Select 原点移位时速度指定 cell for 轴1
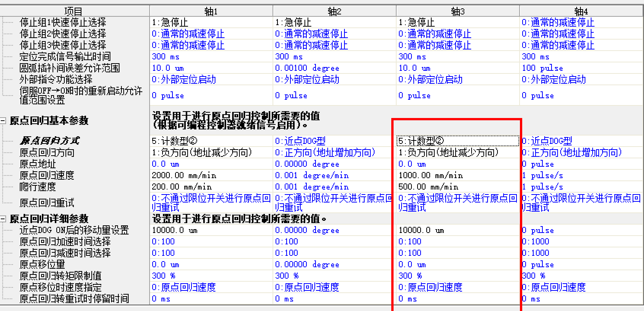 pos(211,287)
